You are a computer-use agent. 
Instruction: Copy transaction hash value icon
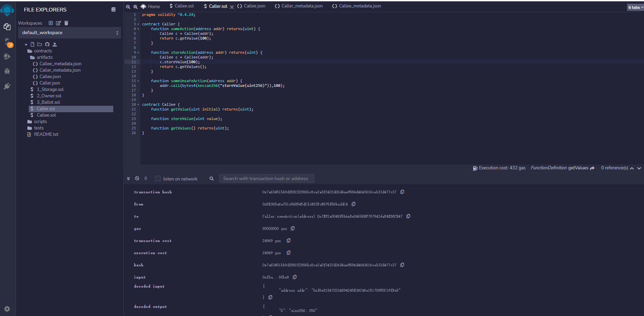(x=402, y=192)
